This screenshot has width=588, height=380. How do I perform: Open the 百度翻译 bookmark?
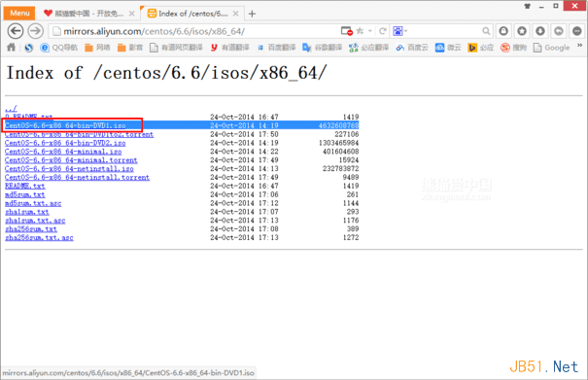(x=276, y=48)
